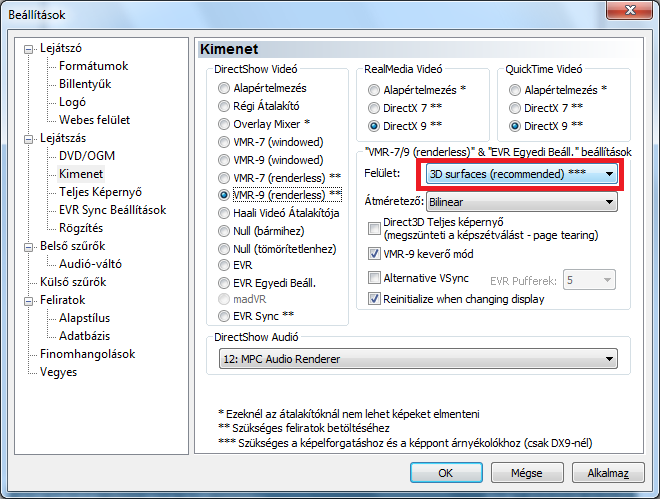Viewport: 660px width, 499px height.
Task: Select DirectShow Alapértelmezés radio button
Action: [224, 88]
